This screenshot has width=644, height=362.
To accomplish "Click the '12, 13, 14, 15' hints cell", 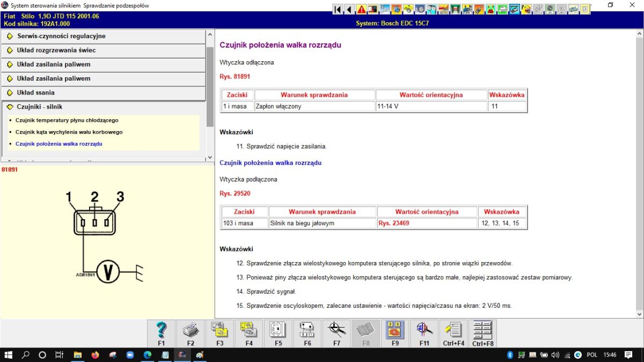I will click(502, 223).
